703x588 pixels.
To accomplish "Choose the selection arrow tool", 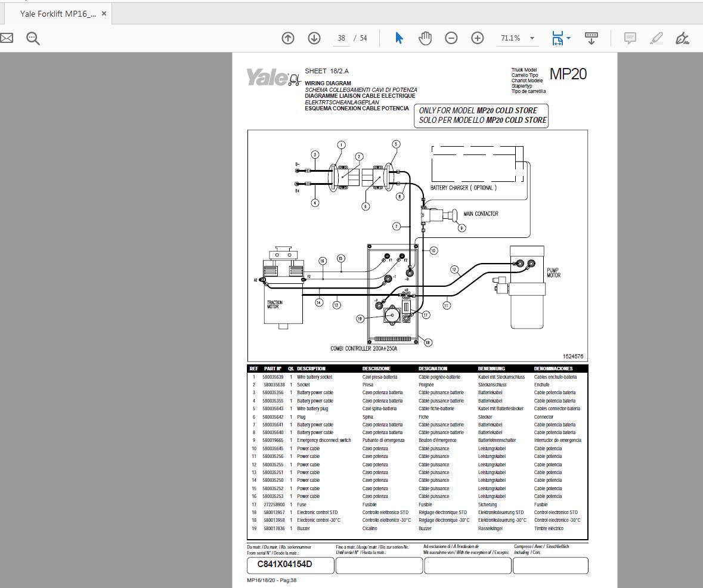I will [x=399, y=38].
